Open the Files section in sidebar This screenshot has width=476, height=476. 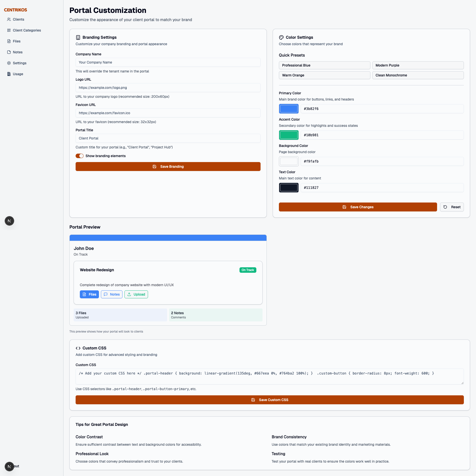[17, 41]
